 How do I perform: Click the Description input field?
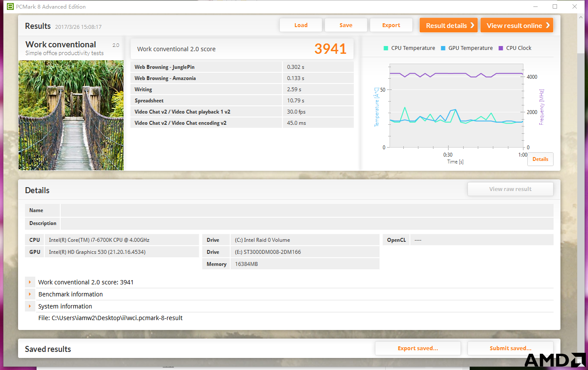tap(307, 223)
